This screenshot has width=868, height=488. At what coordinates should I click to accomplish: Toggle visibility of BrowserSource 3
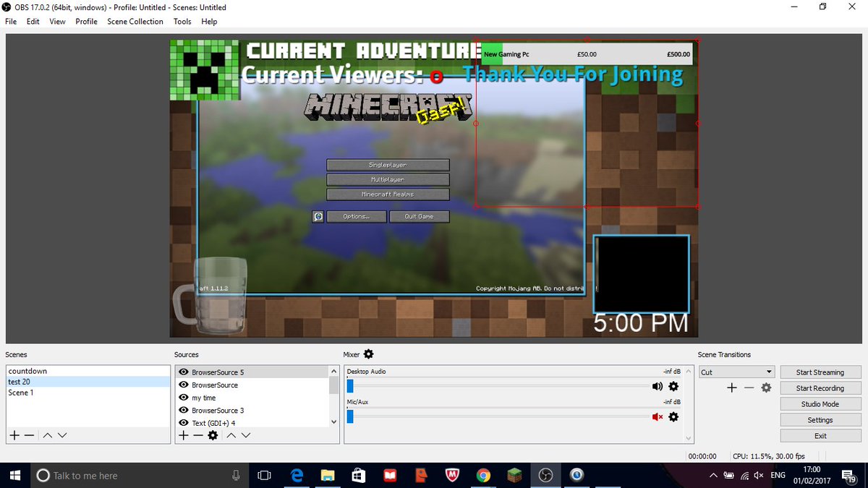(184, 410)
